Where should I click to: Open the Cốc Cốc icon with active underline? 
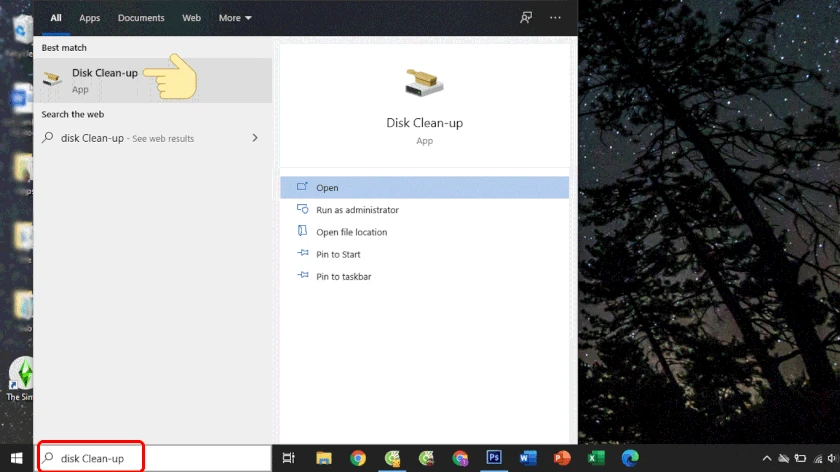pos(392,458)
